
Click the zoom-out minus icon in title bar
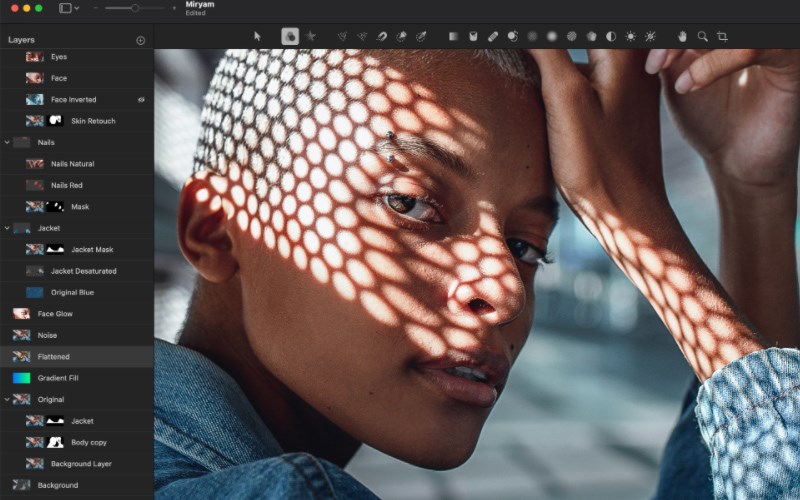(x=95, y=8)
